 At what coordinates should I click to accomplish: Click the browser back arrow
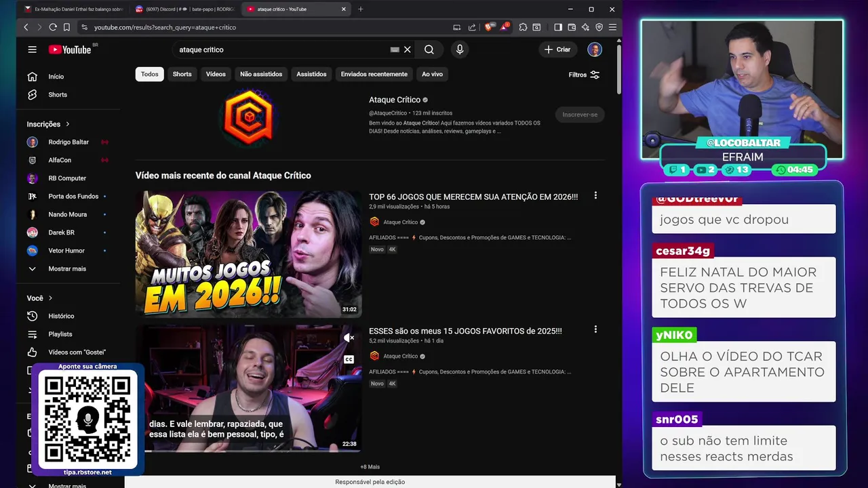(26, 27)
